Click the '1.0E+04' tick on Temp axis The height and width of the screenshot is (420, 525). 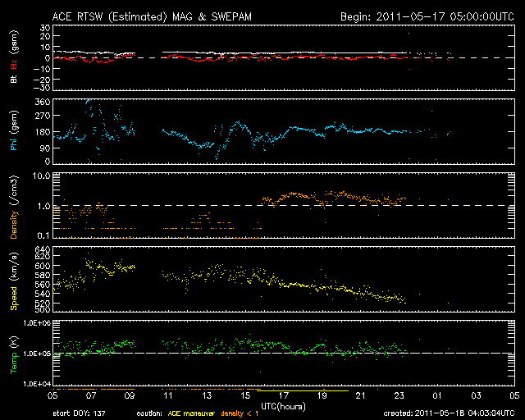(x=37, y=384)
